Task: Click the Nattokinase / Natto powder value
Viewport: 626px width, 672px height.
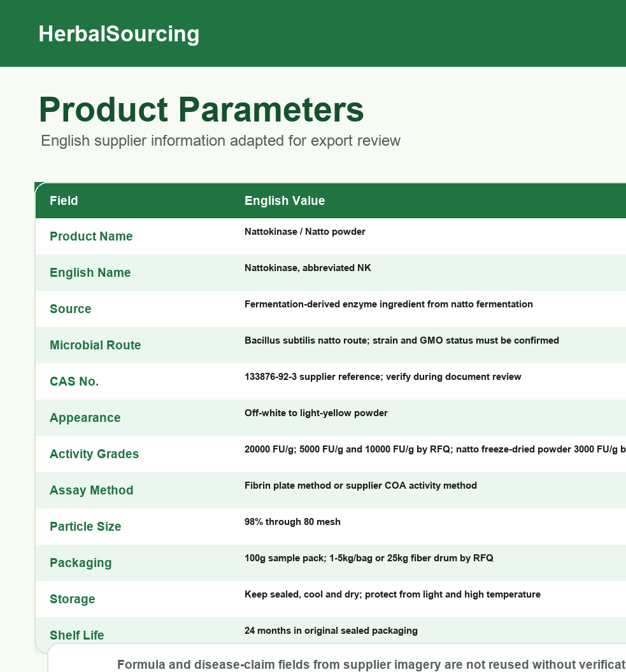Action: click(x=305, y=232)
